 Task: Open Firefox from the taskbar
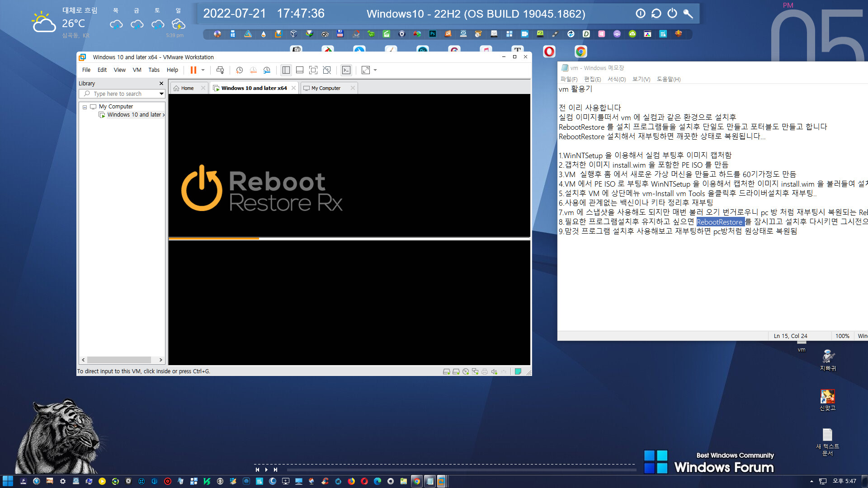(x=351, y=481)
